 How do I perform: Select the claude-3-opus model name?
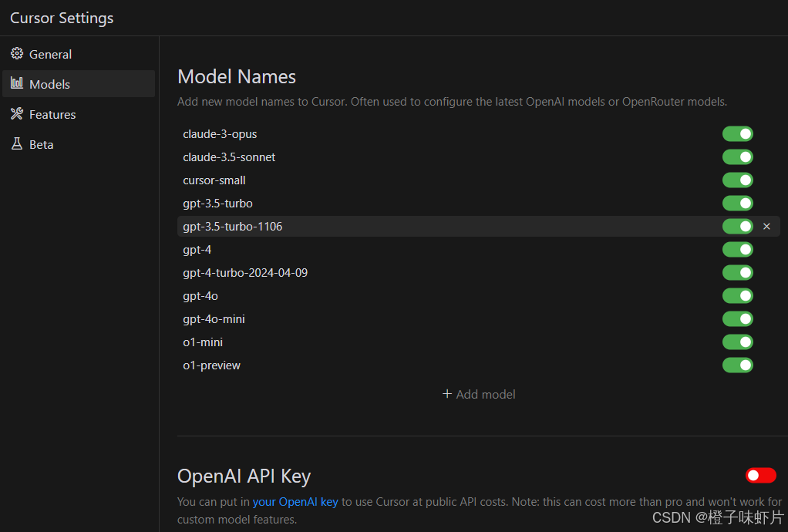click(220, 134)
